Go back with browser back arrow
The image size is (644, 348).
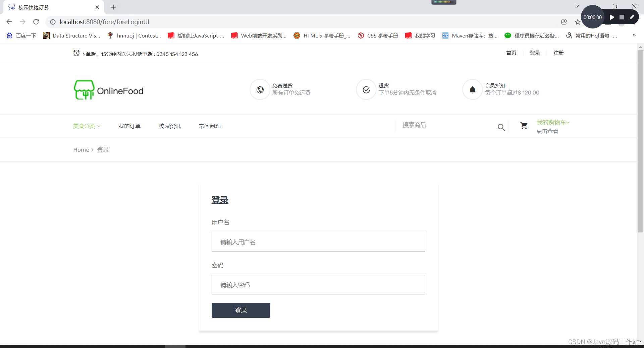point(9,22)
